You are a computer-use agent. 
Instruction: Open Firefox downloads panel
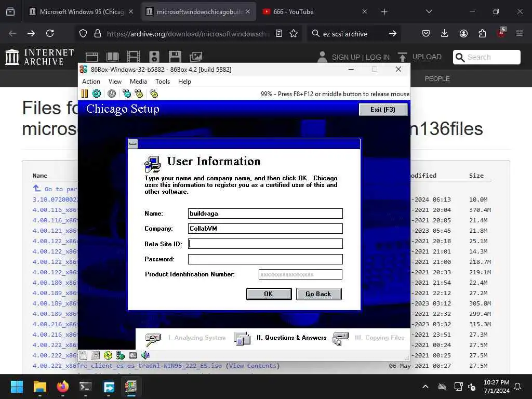point(445,33)
